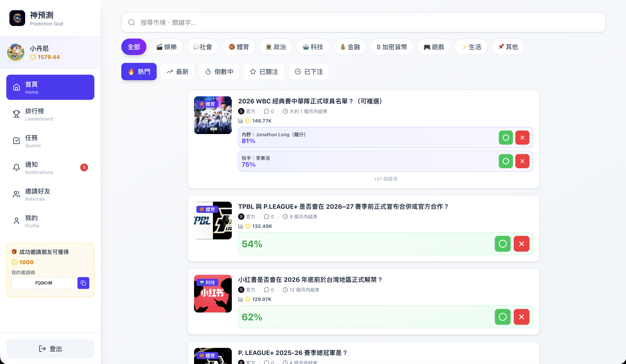Expand the +41 個選項 more options
This screenshot has height=364, width=626.
(x=385, y=179)
